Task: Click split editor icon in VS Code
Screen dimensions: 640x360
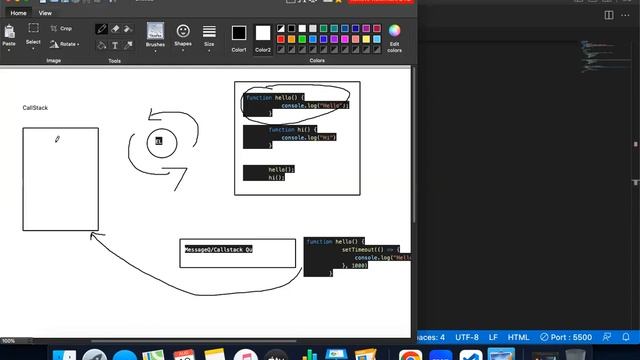Action: tap(609, 16)
